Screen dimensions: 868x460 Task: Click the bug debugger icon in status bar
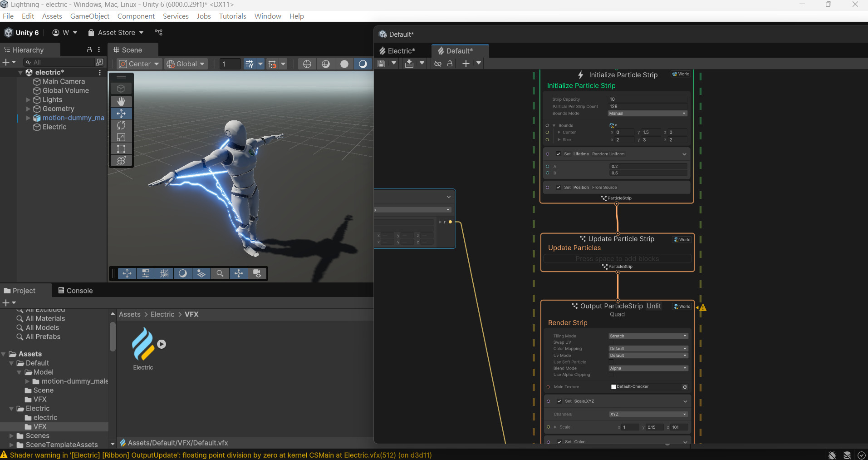click(832, 455)
